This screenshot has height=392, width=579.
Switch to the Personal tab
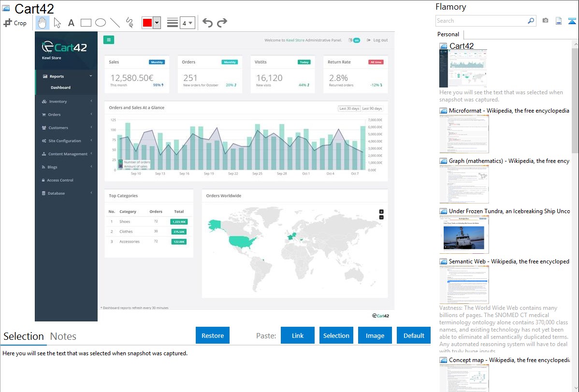coord(449,34)
